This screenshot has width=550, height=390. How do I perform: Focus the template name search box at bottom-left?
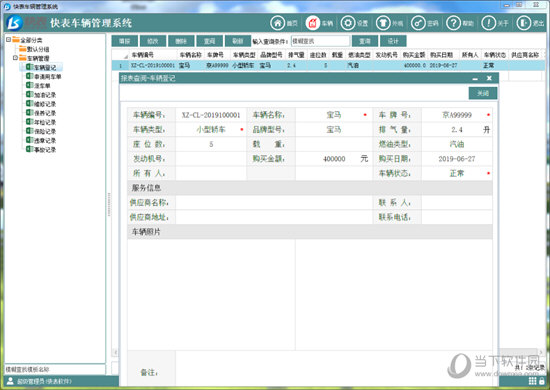click(55, 369)
